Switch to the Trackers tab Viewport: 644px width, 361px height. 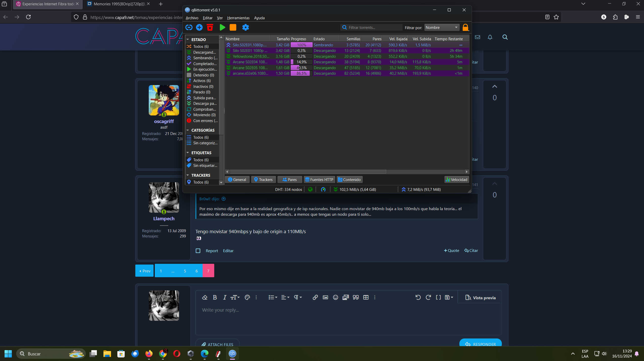tap(263, 179)
